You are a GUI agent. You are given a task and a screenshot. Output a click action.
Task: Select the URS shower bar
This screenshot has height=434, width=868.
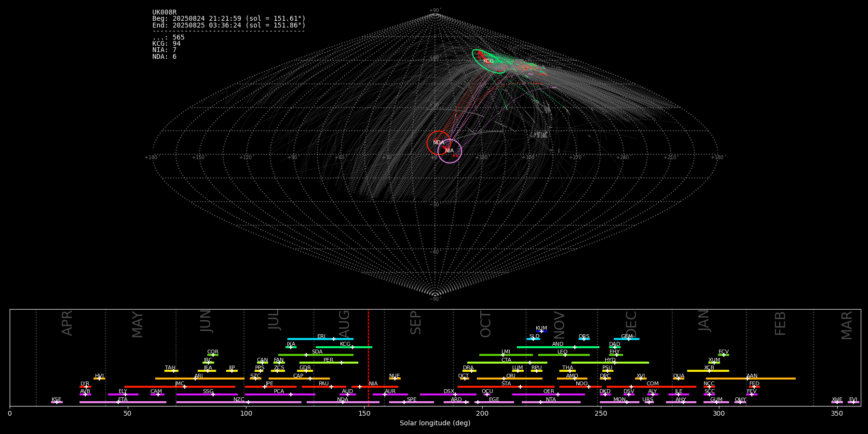(649, 402)
